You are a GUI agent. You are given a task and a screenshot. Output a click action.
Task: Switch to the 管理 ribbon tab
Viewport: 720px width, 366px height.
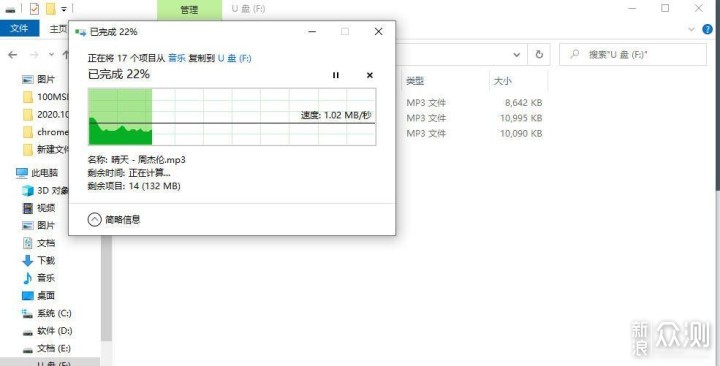point(189,10)
